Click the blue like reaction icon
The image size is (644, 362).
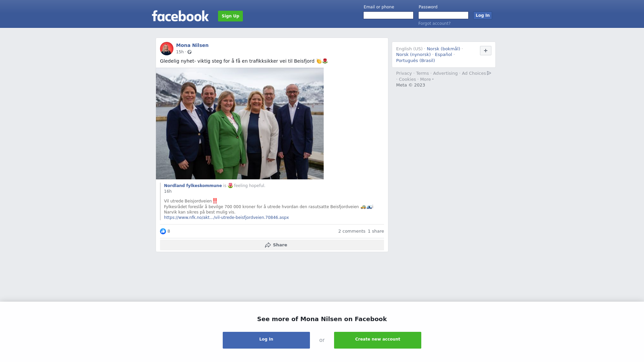point(163,231)
